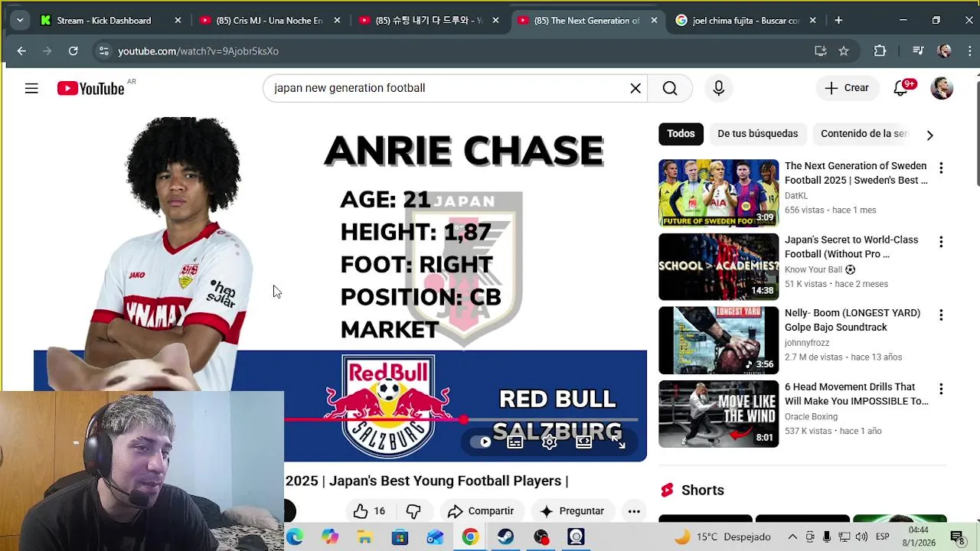
Task: Open weather widget 15°C Despejado
Action: [x=722, y=536]
